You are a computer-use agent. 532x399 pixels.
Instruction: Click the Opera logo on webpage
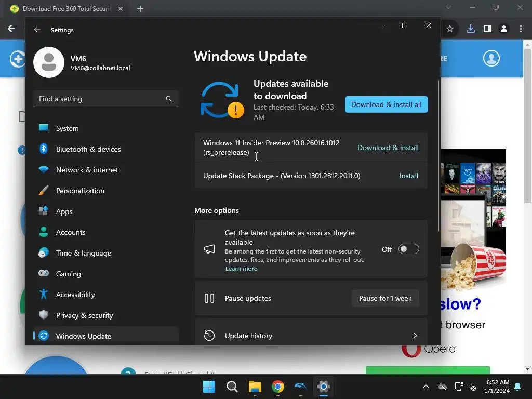[428, 350]
